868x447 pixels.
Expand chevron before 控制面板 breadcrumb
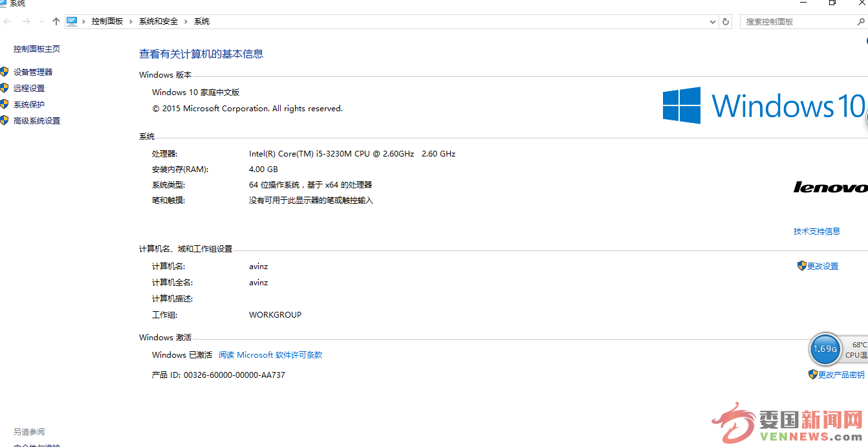[84, 21]
